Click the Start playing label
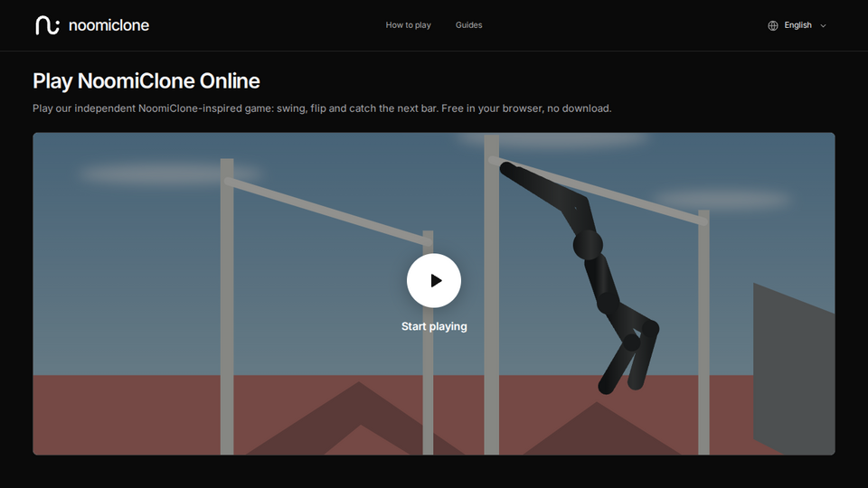The image size is (868, 488). [434, 326]
